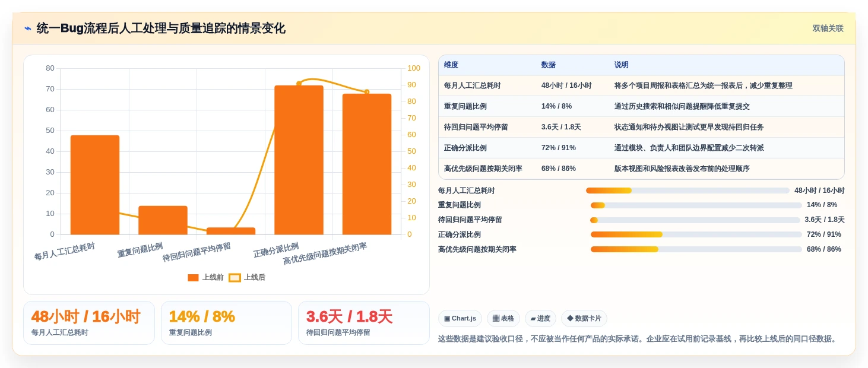Click the 数据卡片 tag chip
Screen dimensions: 868x368
point(584,318)
